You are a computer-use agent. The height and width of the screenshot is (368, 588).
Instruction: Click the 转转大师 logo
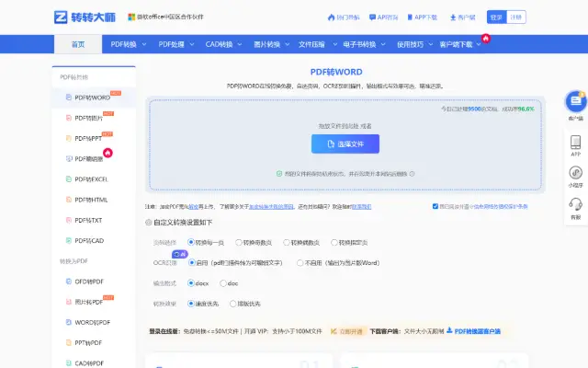(x=85, y=17)
